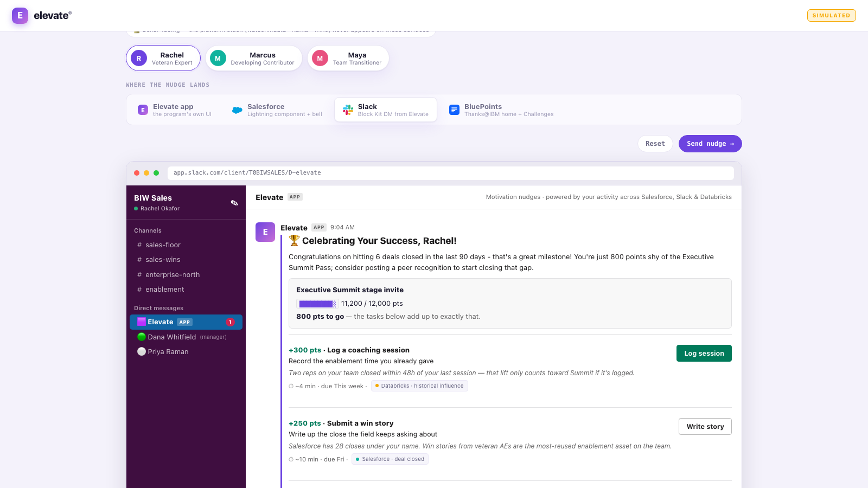Click the red close dot in browser window

137,173
